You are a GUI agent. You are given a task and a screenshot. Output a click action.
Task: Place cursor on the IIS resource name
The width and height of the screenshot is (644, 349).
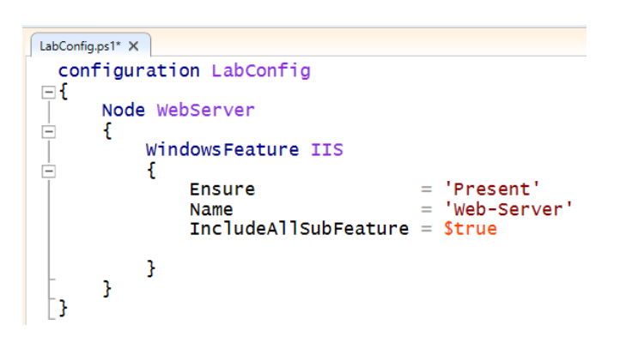point(326,150)
